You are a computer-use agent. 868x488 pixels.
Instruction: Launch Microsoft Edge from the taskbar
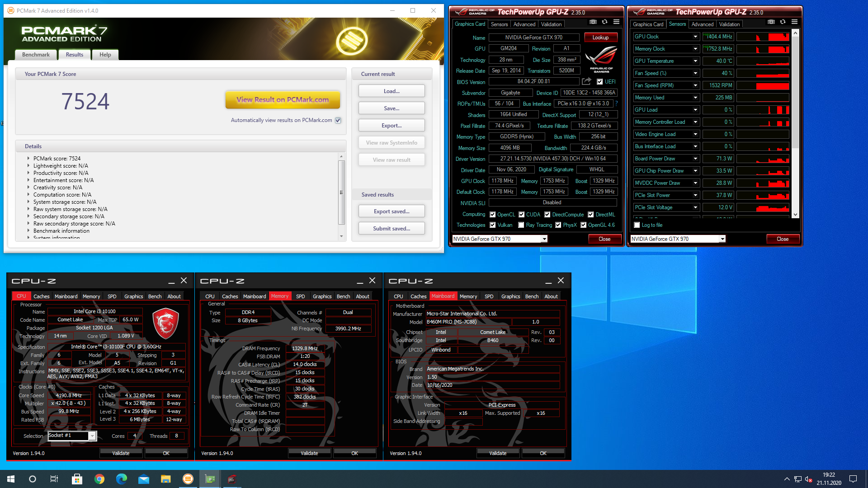(121, 479)
